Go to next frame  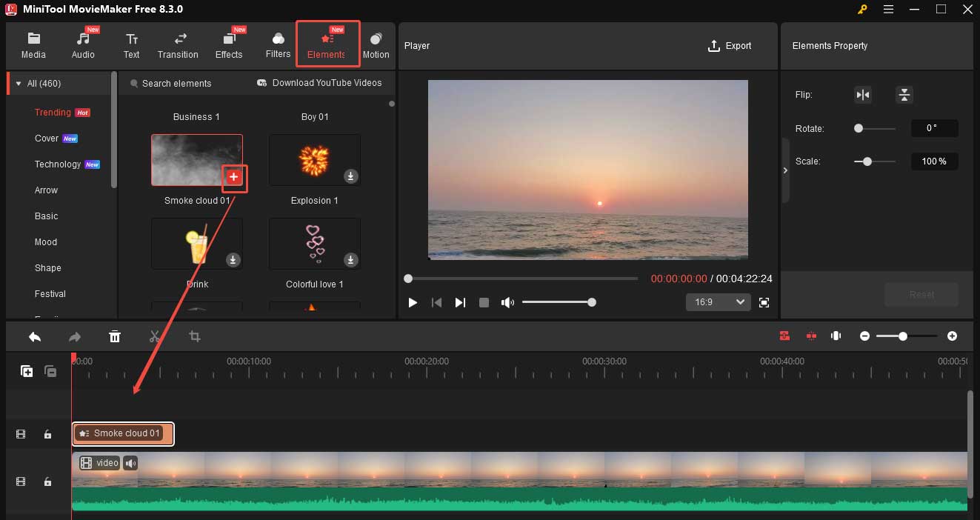point(460,302)
